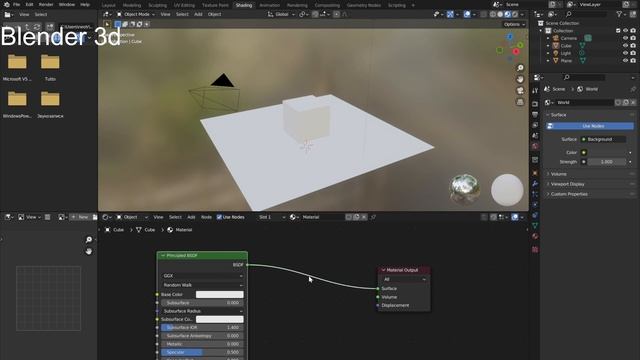Toggle the viewport overlays button
This screenshot has width=640, height=360.
[467, 14]
